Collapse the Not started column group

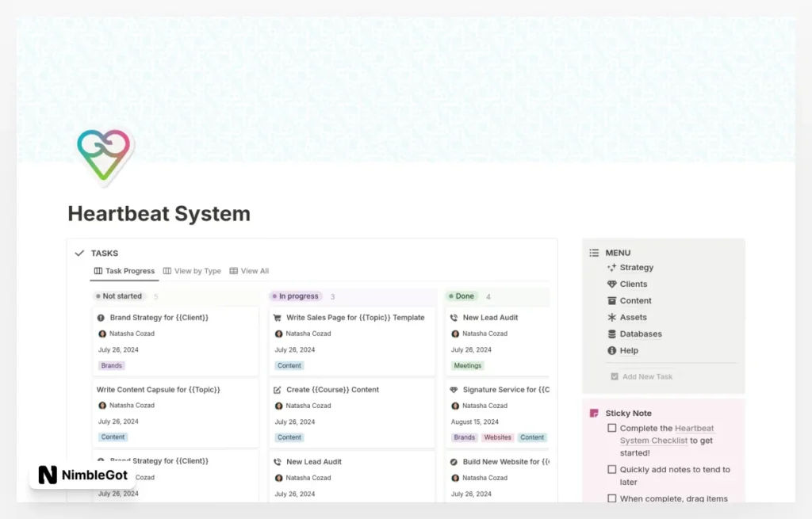point(121,296)
